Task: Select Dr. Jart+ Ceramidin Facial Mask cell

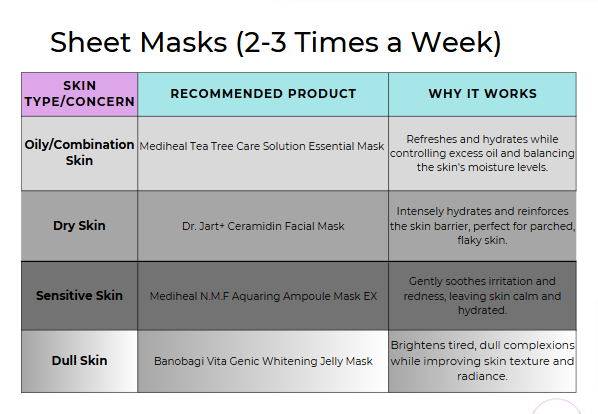Action: coord(263,226)
